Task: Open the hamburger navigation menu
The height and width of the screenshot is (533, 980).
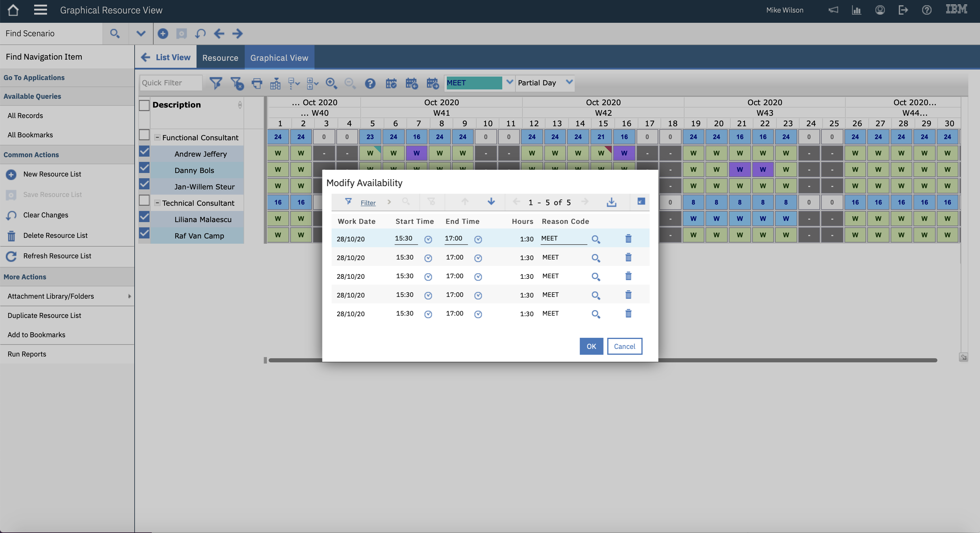Action: (x=40, y=10)
